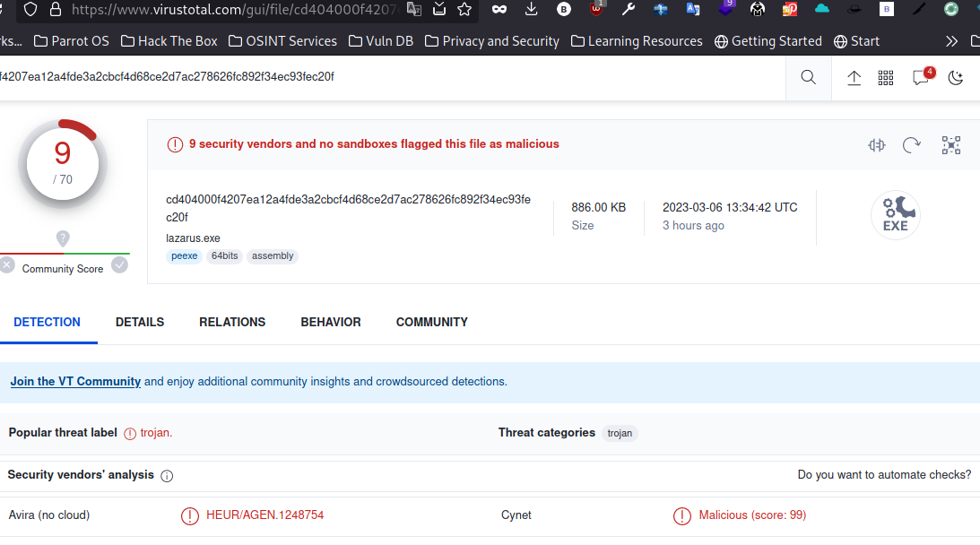980x545 pixels.
Task: Click the 2023-03-06 13:34:42 UTC timestamp
Action: [x=730, y=207]
